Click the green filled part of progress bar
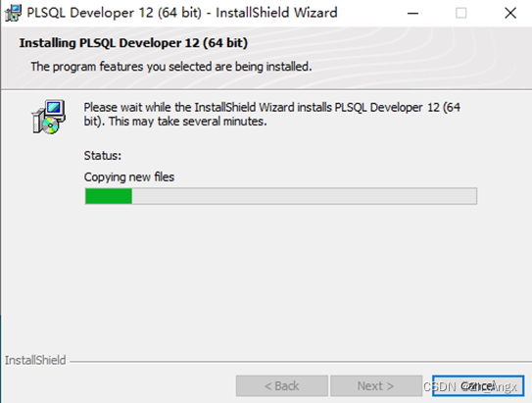The width and height of the screenshot is (532, 403). click(x=109, y=196)
